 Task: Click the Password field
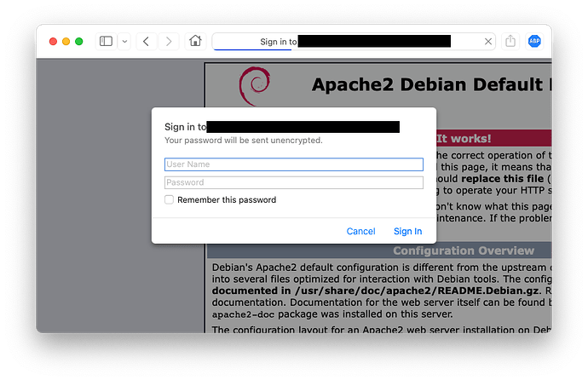tap(294, 182)
